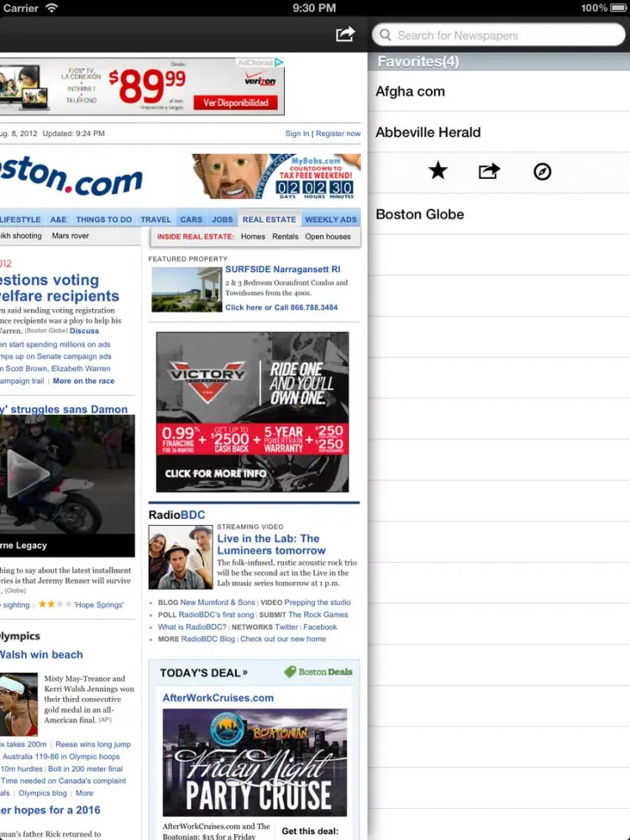Open 'Live in the Lab: The Lumineers tomorrow'
Image resolution: width=630 pixels, height=840 pixels.
tap(270, 544)
